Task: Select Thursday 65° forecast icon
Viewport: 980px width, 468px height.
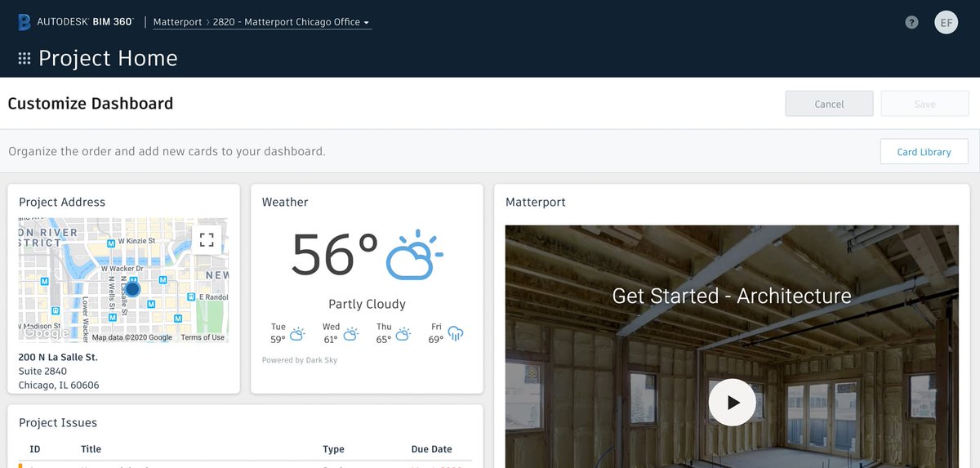Action: pos(403,333)
